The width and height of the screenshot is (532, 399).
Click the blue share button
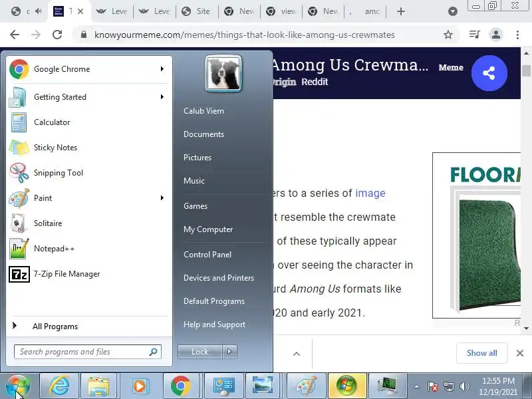(489, 73)
